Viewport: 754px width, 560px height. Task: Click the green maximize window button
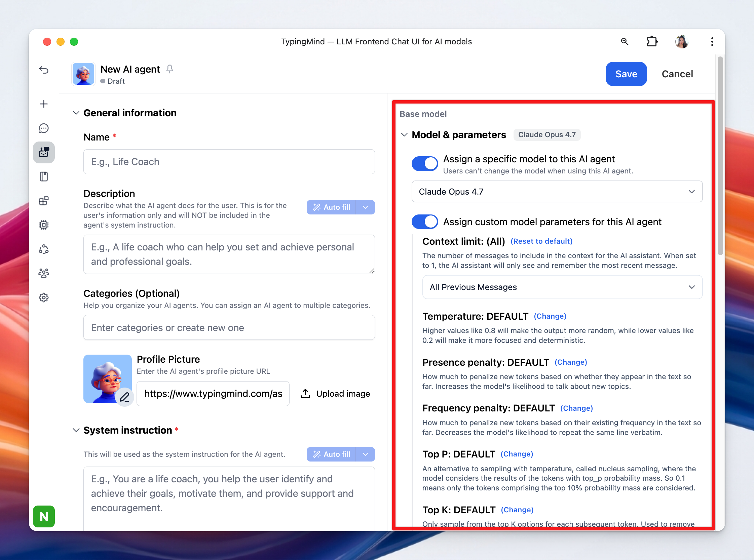(74, 42)
